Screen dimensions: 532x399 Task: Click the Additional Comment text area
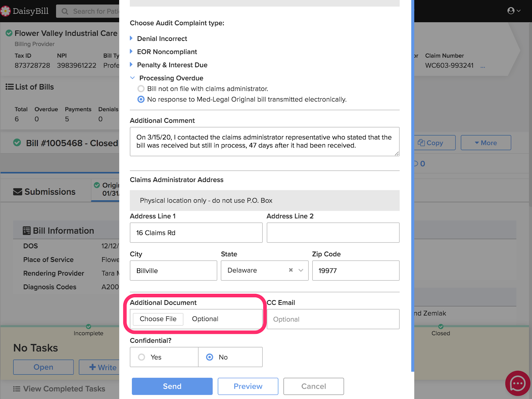tap(265, 142)
